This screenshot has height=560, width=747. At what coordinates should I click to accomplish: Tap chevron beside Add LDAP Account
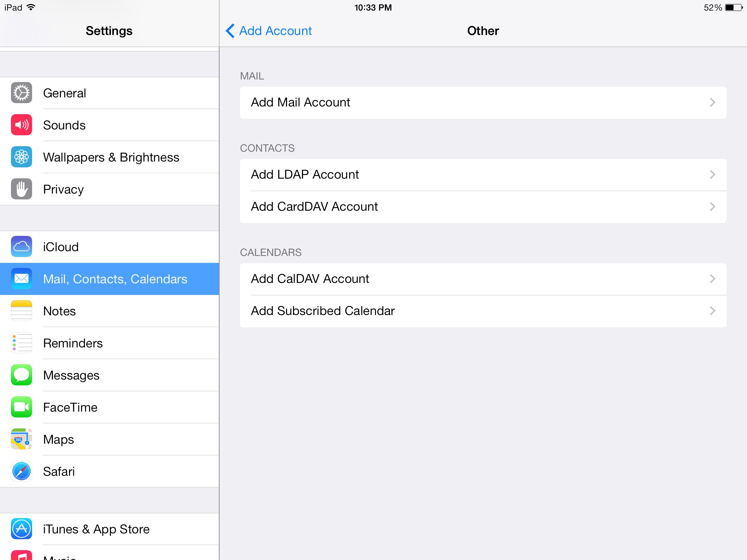tap(712, 175)
